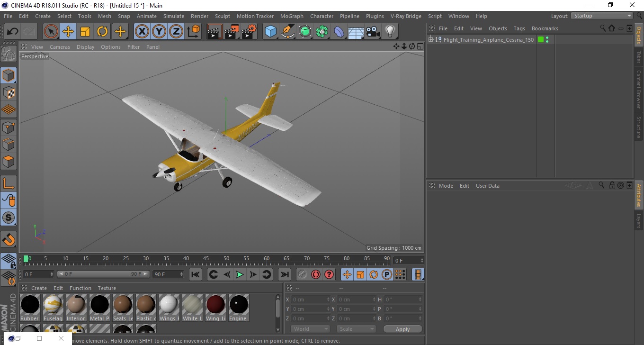Toggle position keyframe recording
The image size is (644, 345).
(347, 274)
